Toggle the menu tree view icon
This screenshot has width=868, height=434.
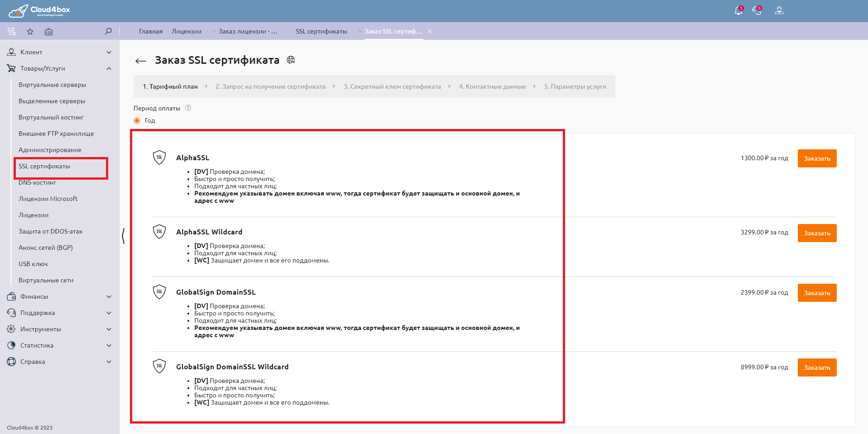12,31
